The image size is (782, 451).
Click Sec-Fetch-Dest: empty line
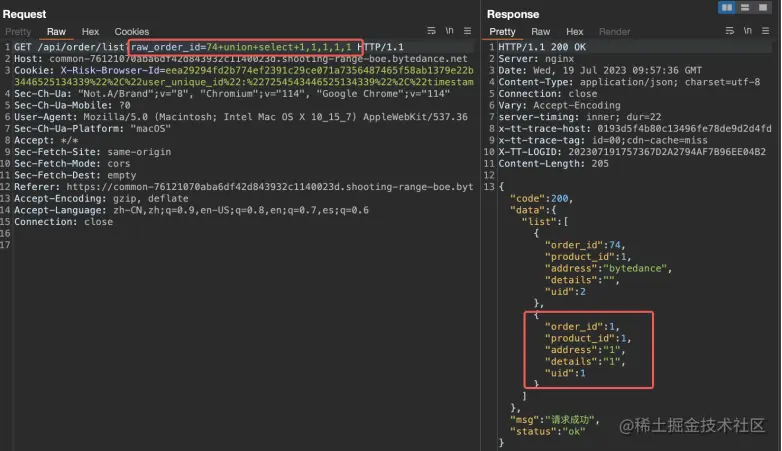[x=75, y=175]
